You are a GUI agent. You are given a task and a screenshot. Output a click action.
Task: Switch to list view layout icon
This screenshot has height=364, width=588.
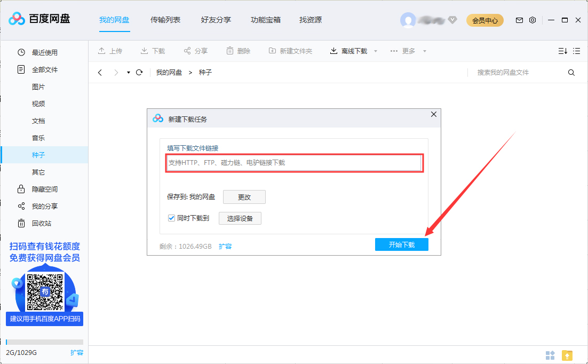click(x=576, y=51)
